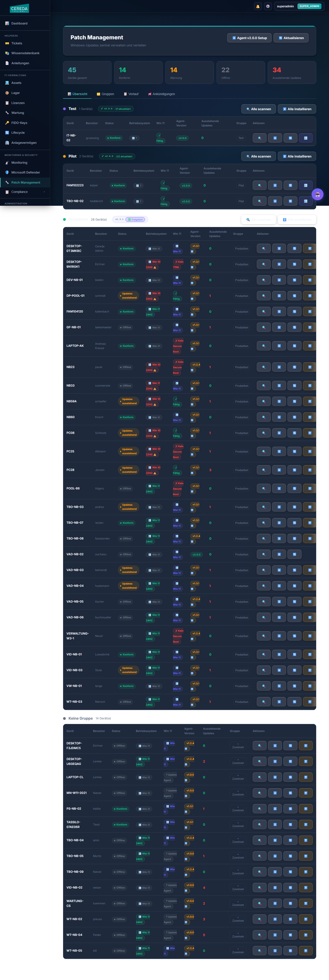Open the settings gear in the header

[268, 6]
